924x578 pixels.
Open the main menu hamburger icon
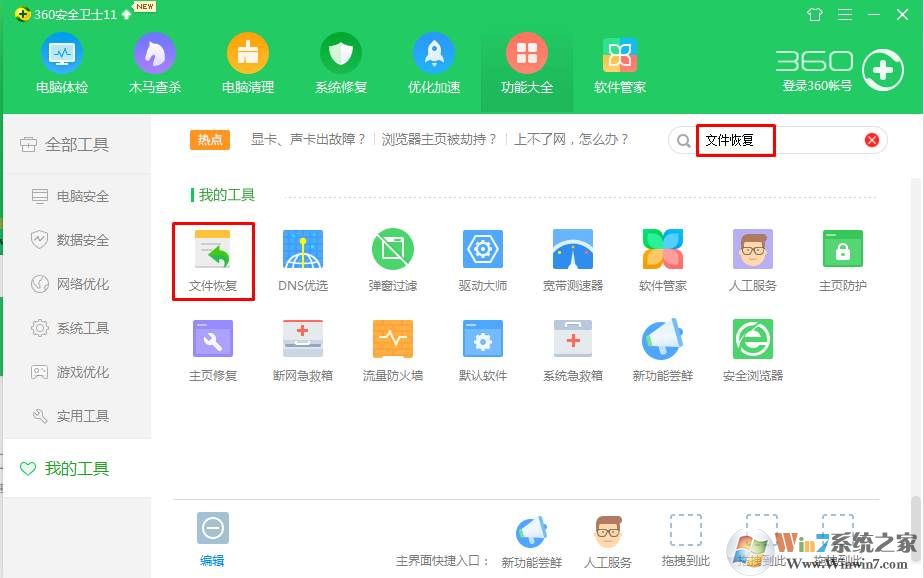tap(844, 14)
